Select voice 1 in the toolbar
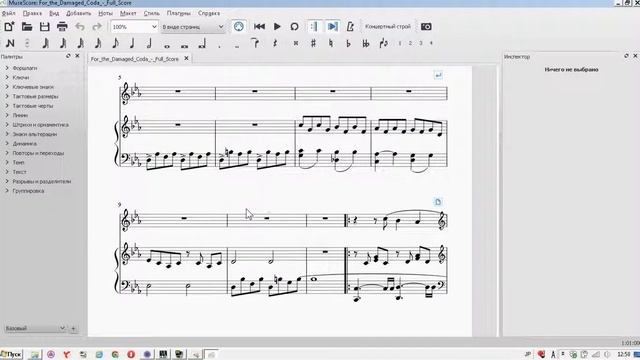Screen dimensions: 640x360 click(x=400, y=43)
